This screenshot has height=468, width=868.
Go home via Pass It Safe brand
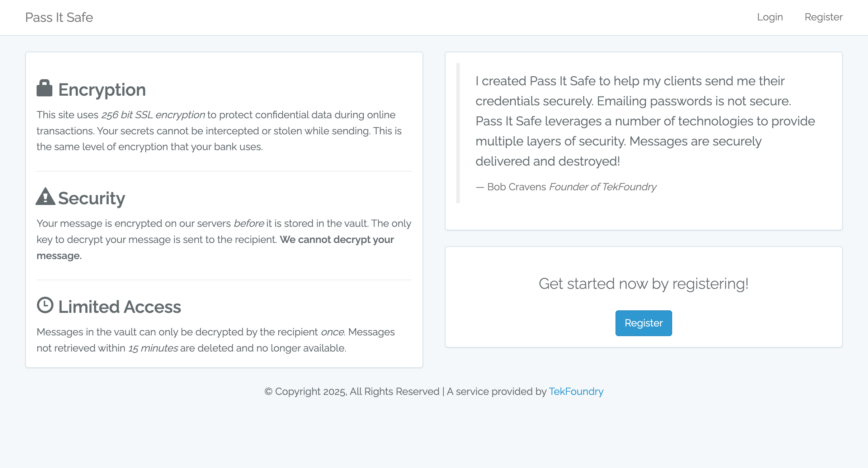click(x=59, y=18)
